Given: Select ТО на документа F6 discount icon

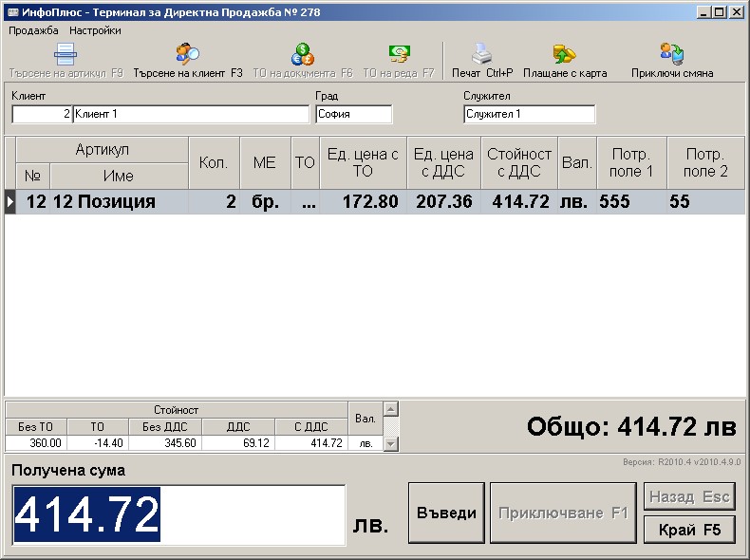Looking at the screenshot, I should 302,54.
